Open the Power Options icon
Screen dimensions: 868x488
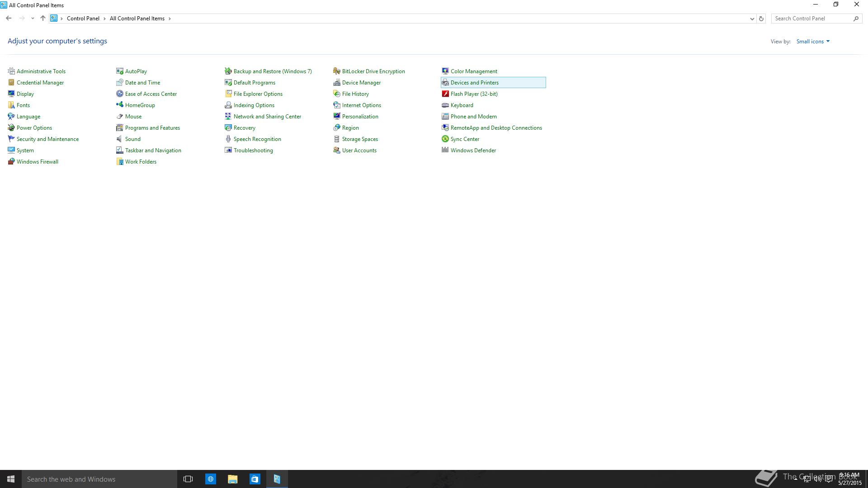pyautogui.click(x=11, y=127)
